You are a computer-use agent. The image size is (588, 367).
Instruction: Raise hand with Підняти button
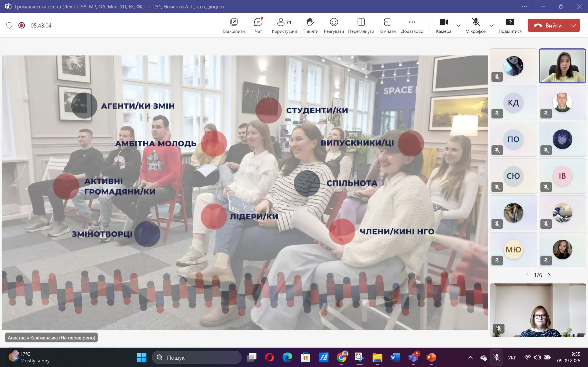click(310, 25)
